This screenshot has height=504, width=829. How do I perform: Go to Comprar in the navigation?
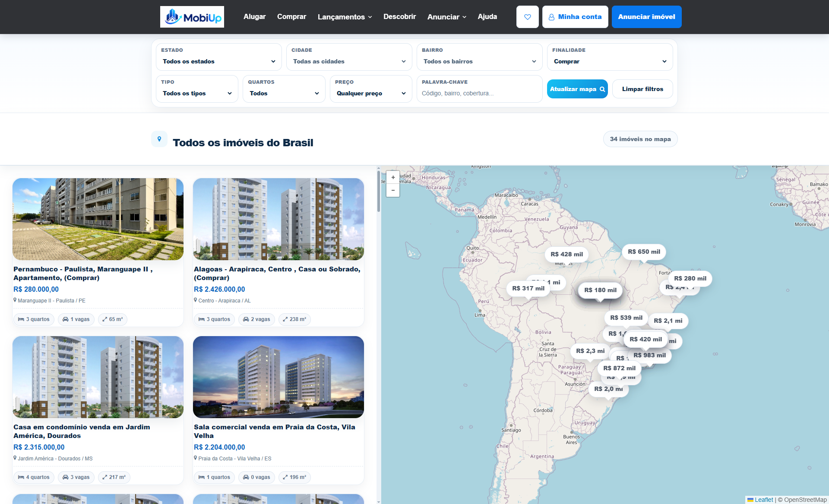[x=291, y=16]
